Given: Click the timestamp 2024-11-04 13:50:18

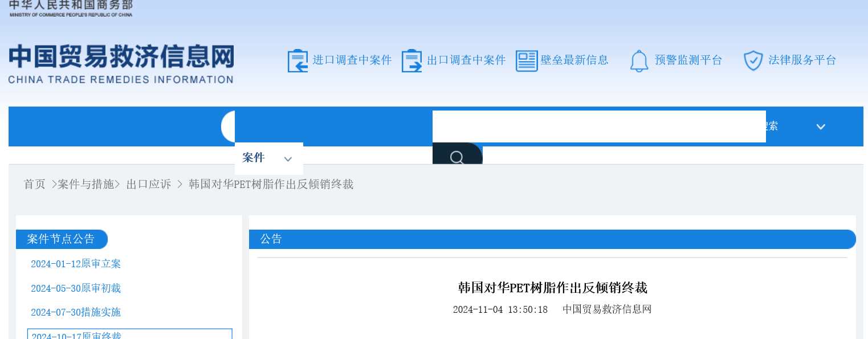Looking at the screenshot, I should [500, 309].
